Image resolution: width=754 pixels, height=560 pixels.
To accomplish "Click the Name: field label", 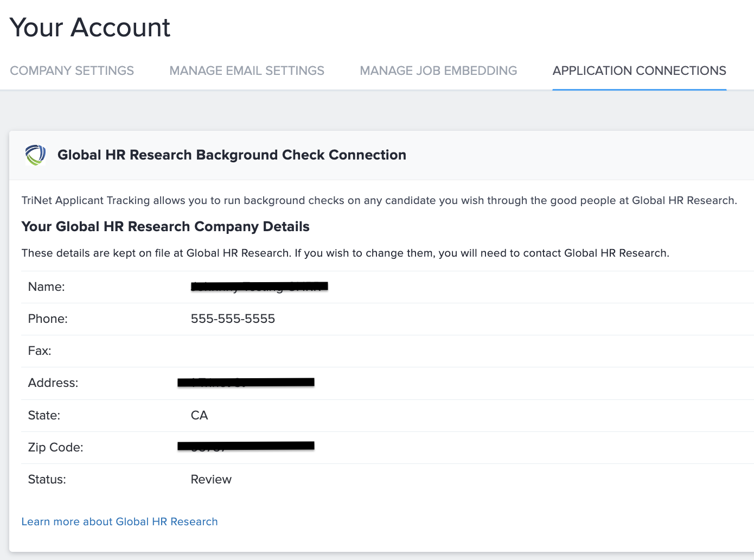I will point(47,287).
